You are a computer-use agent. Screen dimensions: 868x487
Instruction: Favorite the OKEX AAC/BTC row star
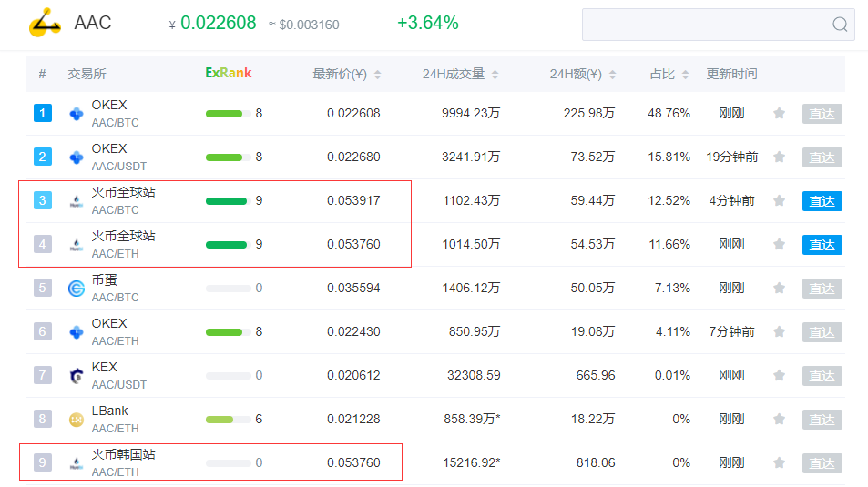[x=780, y=114]
